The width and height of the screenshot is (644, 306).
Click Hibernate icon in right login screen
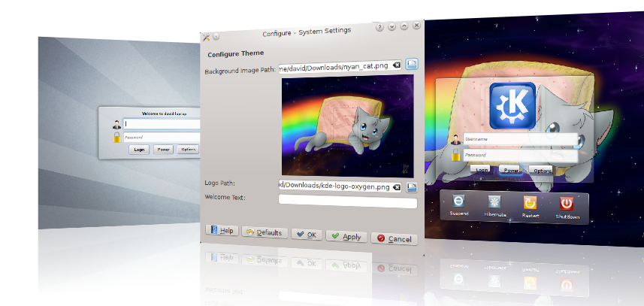pyautogui.click(x=494, y=201)
